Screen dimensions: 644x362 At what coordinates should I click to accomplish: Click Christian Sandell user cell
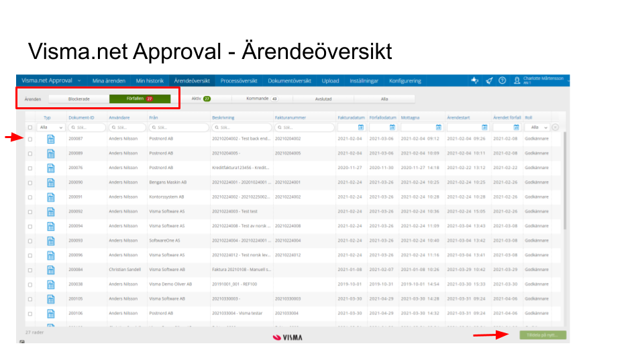coord(125,269)
